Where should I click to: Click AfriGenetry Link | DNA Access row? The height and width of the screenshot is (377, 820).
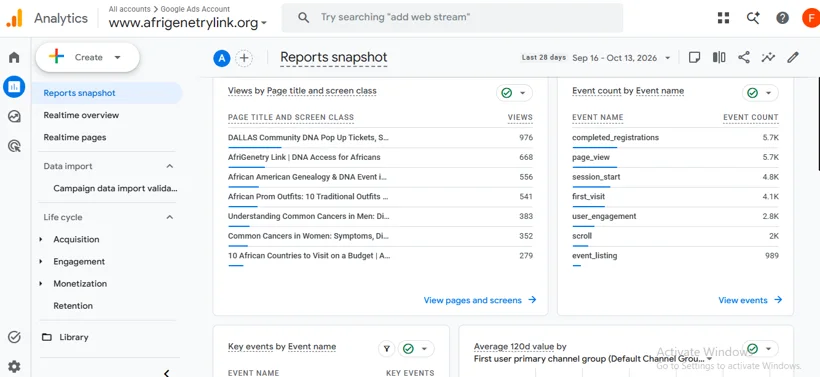coord(380,157)
